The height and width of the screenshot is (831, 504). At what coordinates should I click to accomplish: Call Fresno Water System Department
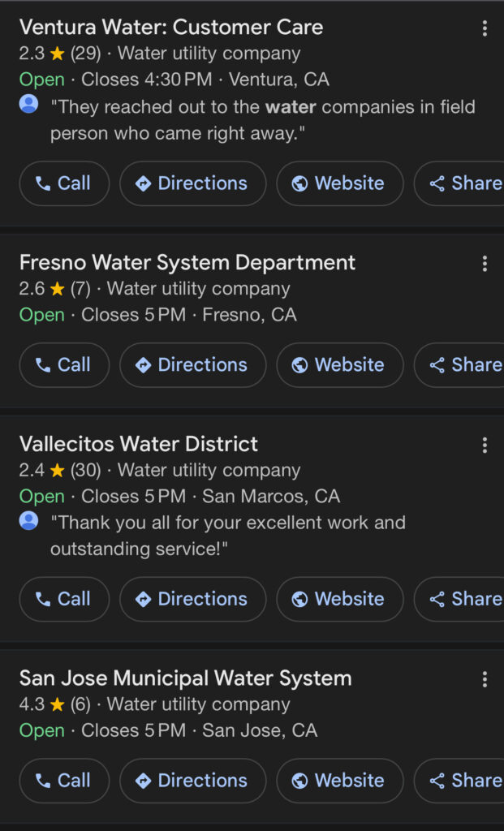click(64, 365)
